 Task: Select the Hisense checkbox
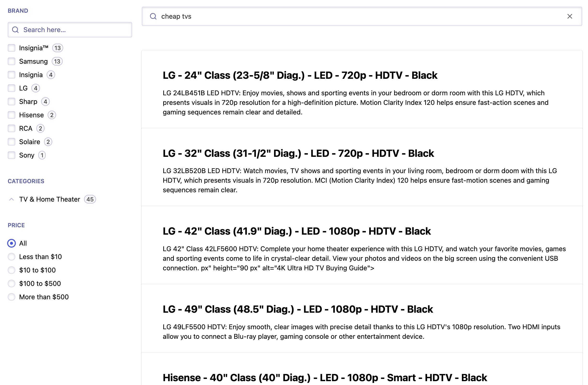tap(11, 115)
